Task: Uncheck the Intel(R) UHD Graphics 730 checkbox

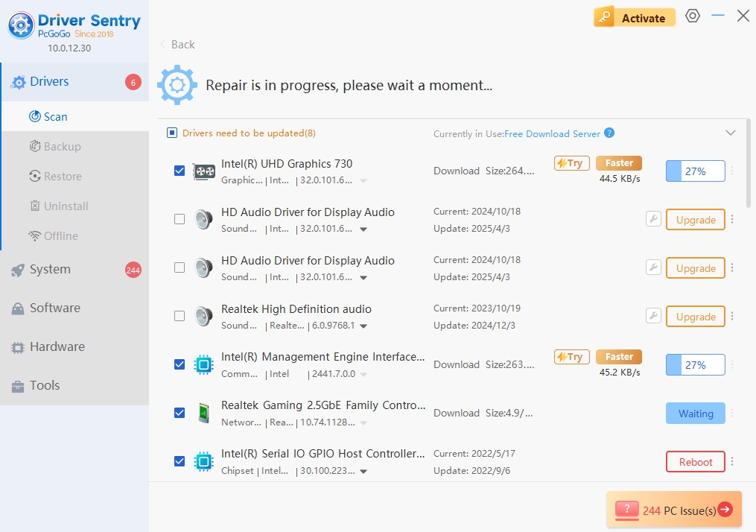Action: click(180, 171)
